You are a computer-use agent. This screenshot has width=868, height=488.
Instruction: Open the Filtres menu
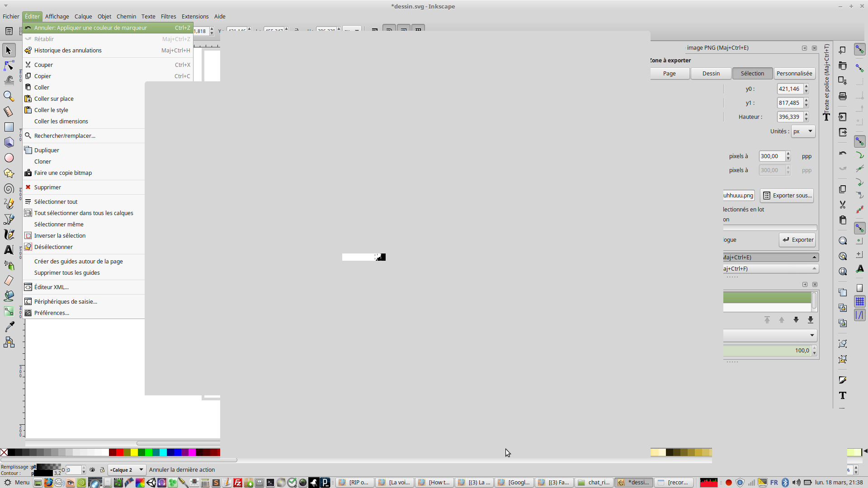[168, 17]
